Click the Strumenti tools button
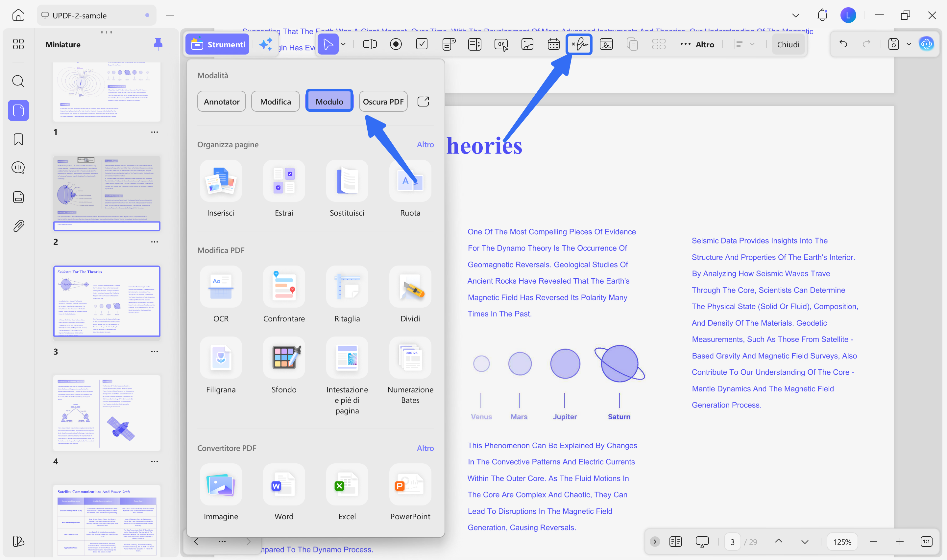Screen dimensions: 947x560 pos(217,44)
